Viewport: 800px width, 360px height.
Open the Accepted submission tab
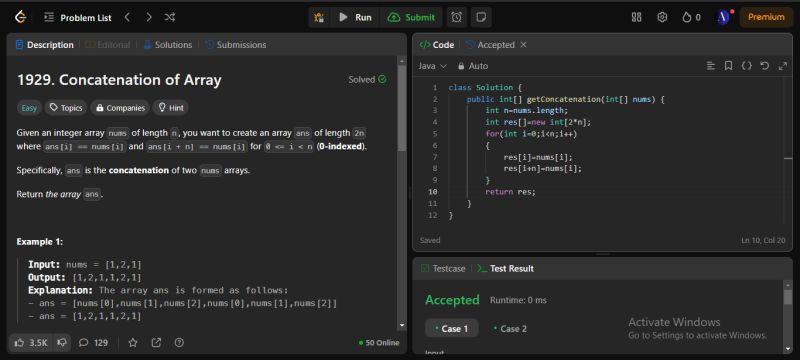pos(490,45)
